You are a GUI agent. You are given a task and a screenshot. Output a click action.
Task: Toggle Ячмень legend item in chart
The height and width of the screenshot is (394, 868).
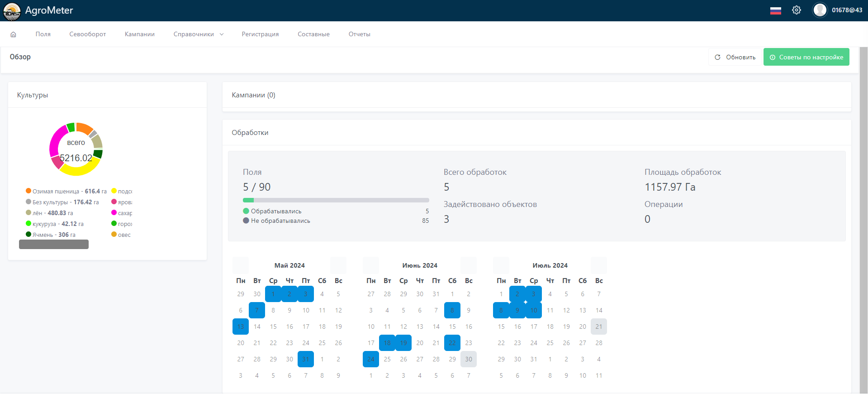pos(51,235)
